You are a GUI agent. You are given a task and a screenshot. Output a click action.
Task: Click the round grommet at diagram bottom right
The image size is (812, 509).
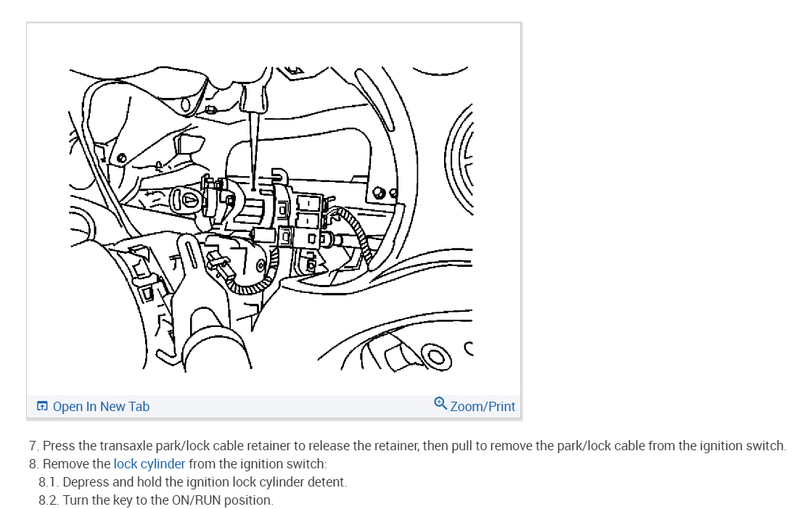tap(437, 357)
